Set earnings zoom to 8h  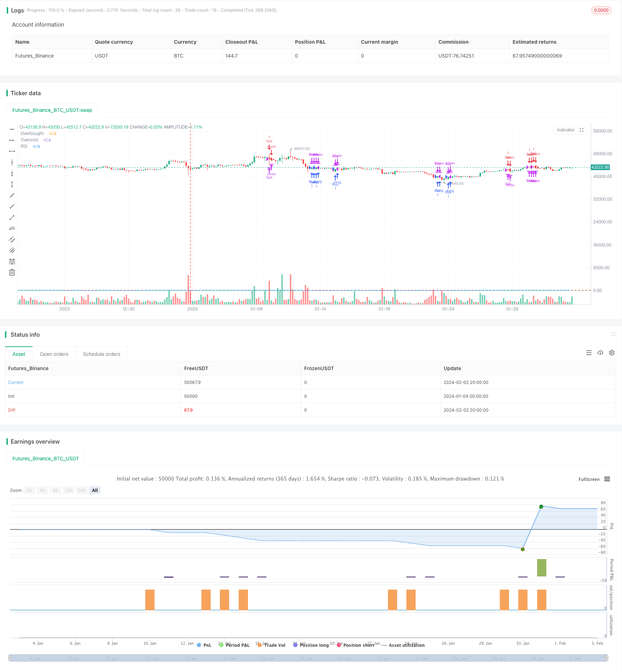pyautogui.click(x=55, y=490)
